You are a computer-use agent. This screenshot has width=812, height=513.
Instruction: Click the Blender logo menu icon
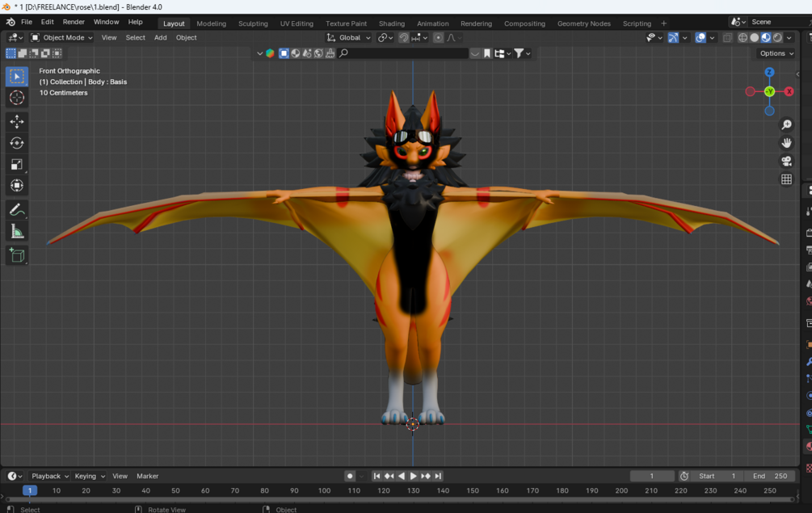pyautogui.click(x=11, y=22)
